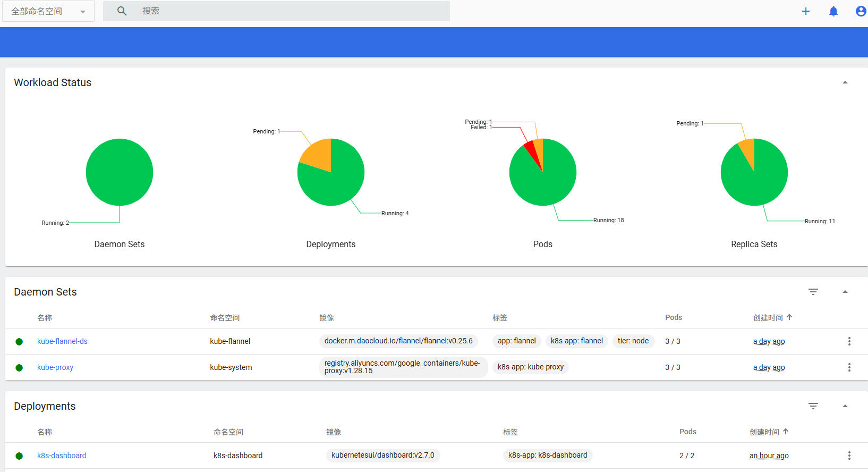Click 镜像 column header in Deployments
Screen dimensions: 868x472
click(334, 432)
